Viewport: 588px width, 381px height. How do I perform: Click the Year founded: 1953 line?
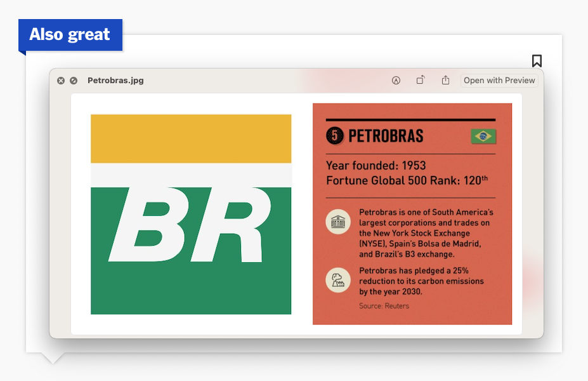[376, 166]
